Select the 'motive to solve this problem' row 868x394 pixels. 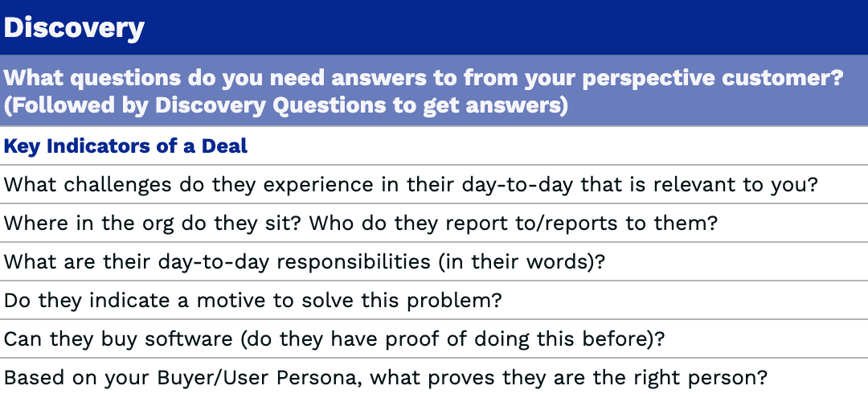pos(253,300)
